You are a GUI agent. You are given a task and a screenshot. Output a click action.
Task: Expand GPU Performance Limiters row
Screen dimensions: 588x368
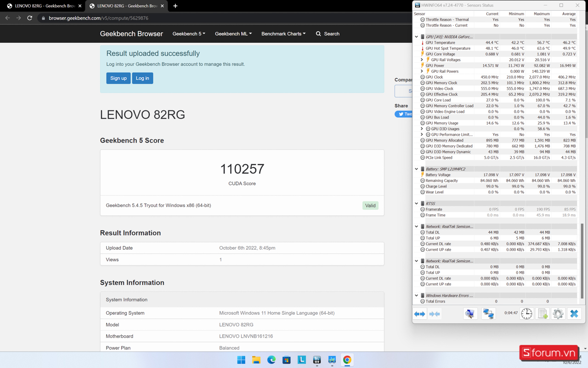point(422,135)
